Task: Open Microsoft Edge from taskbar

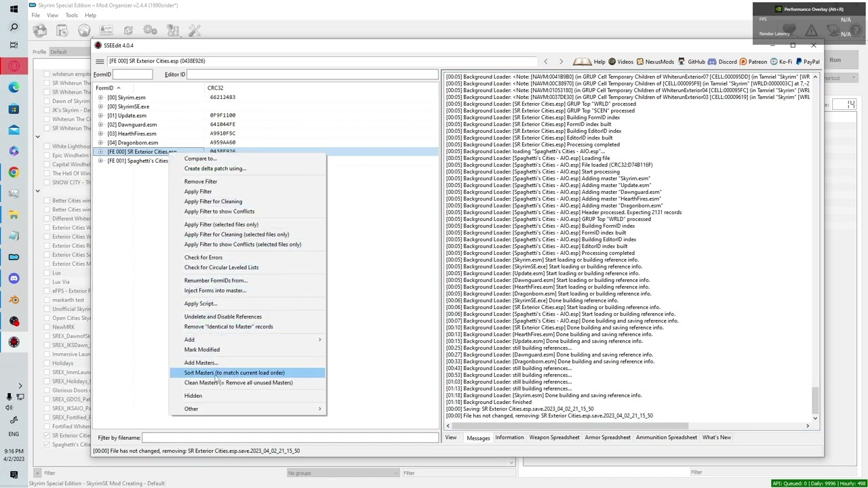Action: point(14,87)
